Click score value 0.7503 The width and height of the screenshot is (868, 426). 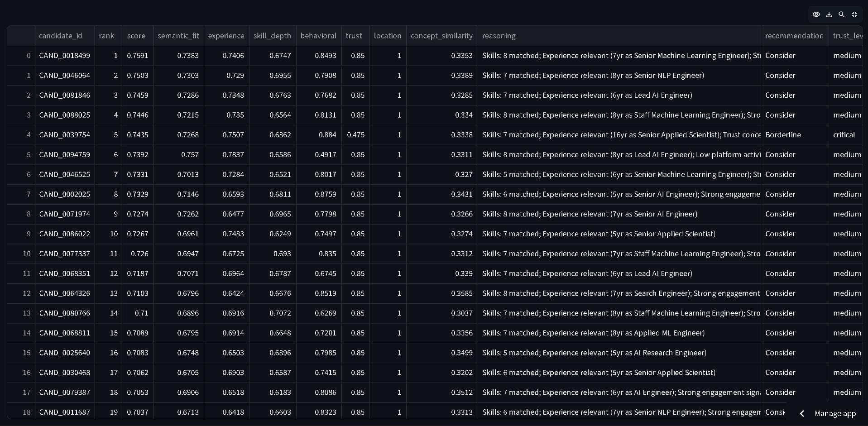click(x=138, y=76)
